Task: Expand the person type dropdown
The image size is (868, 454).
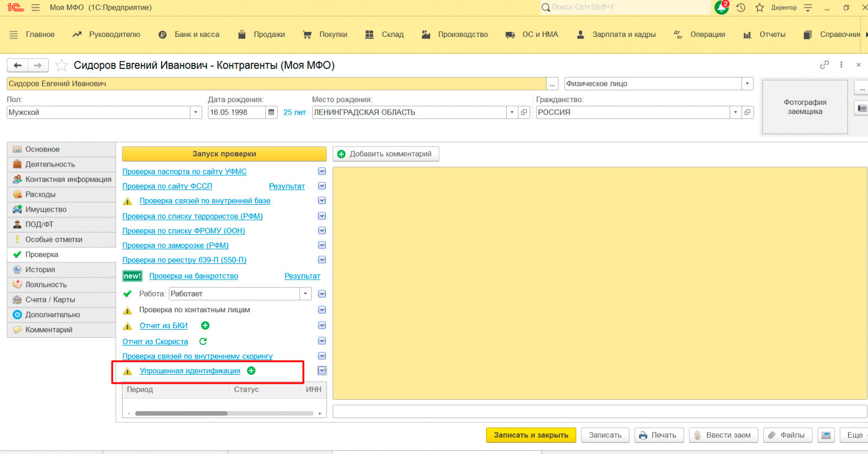Action: 748,84
